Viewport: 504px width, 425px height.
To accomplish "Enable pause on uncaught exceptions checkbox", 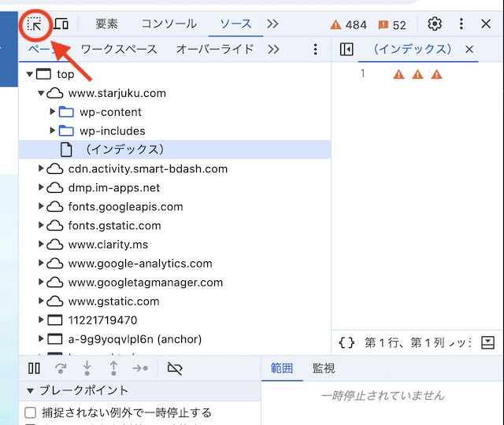I will [x=30, y=412].
